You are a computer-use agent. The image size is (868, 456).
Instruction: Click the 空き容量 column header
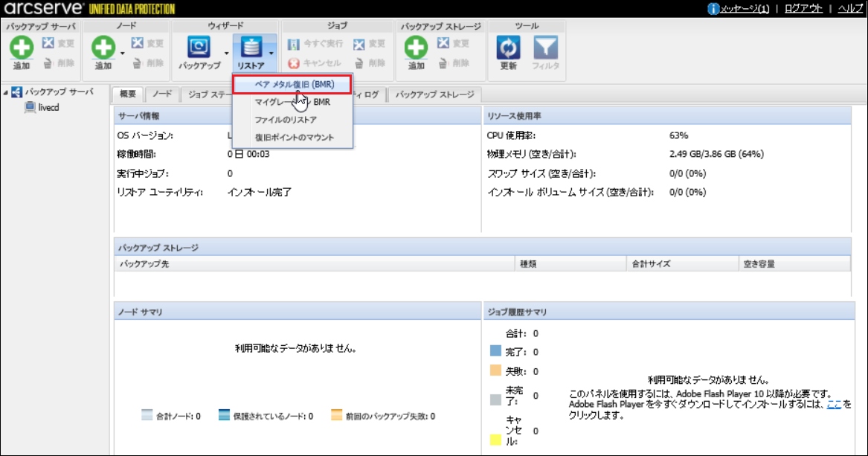[x=794, y=264]
